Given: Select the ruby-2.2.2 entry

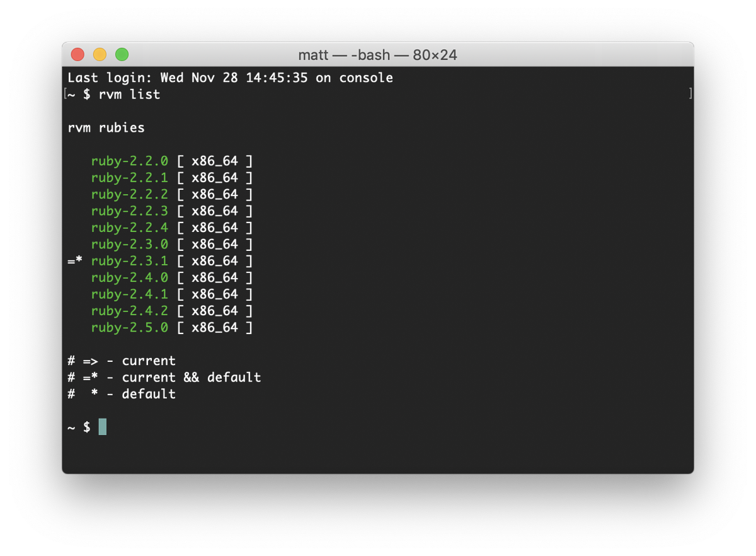Looking at the screenshot, I should 130,194.
